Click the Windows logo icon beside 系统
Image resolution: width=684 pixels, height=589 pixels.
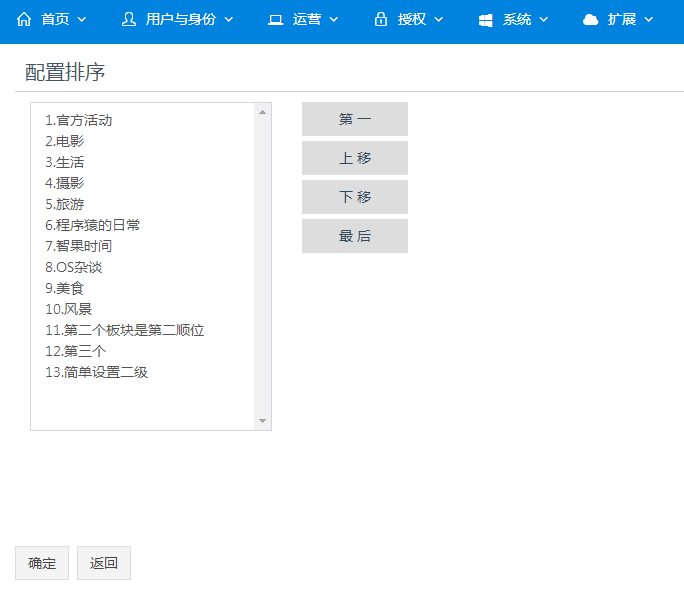coord(486,20)
